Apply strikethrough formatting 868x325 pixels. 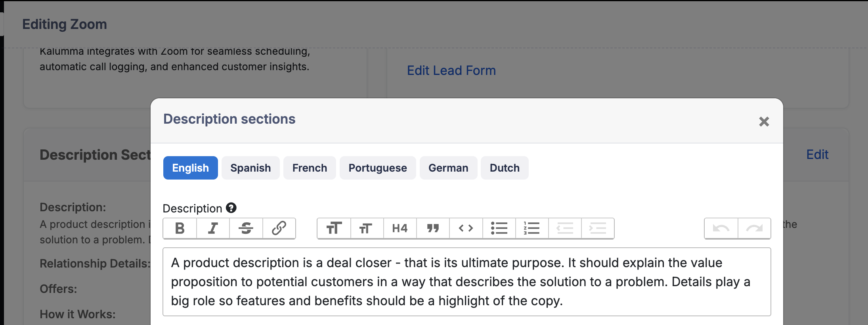246,228
